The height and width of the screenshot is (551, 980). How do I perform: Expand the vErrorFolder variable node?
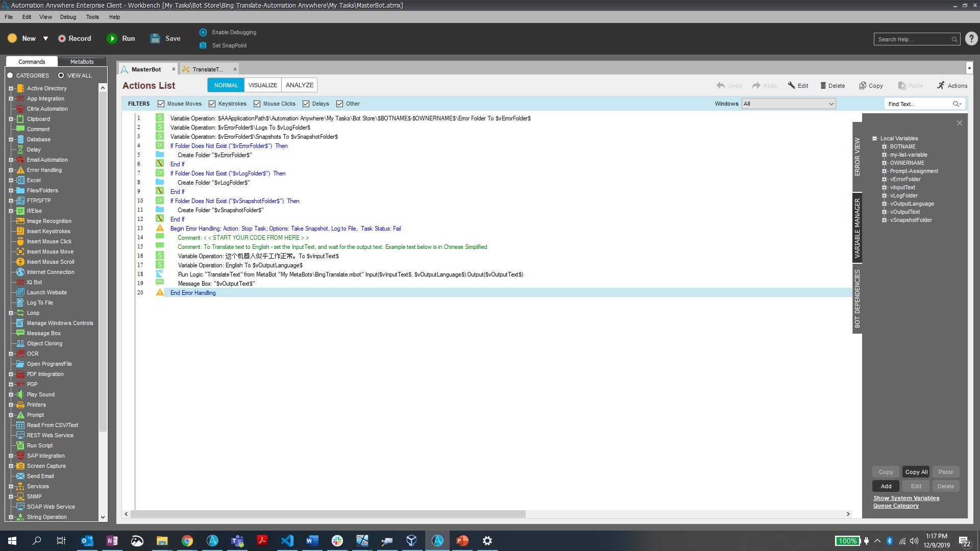click(884, 180)
